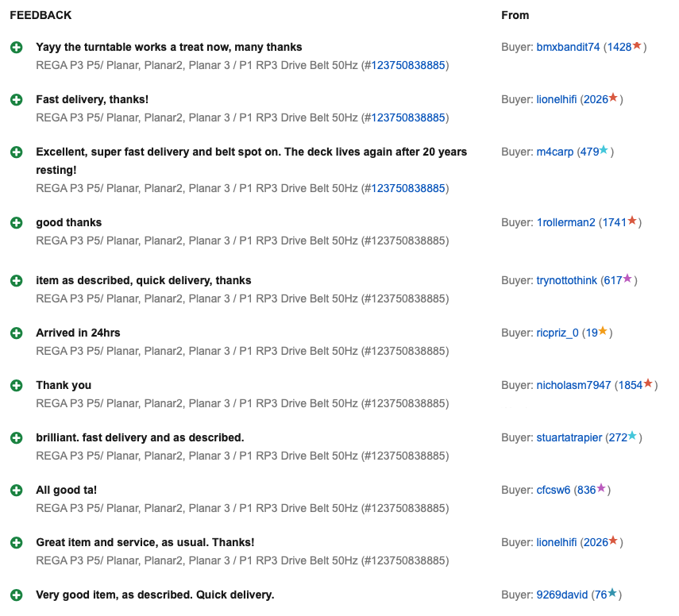Click turquoise star beside m4carp's feedback score
Screen dimensions: 679x616
coord(604,151)
